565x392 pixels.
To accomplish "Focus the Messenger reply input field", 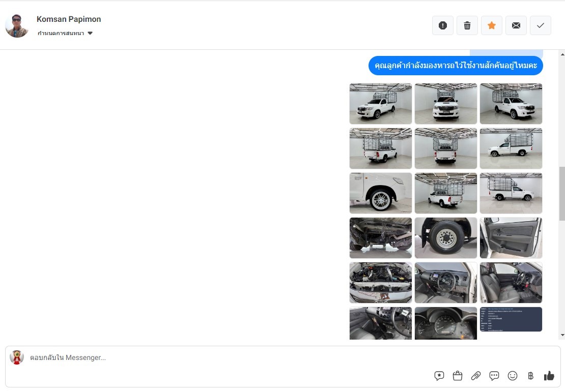I will coord(231,357).
